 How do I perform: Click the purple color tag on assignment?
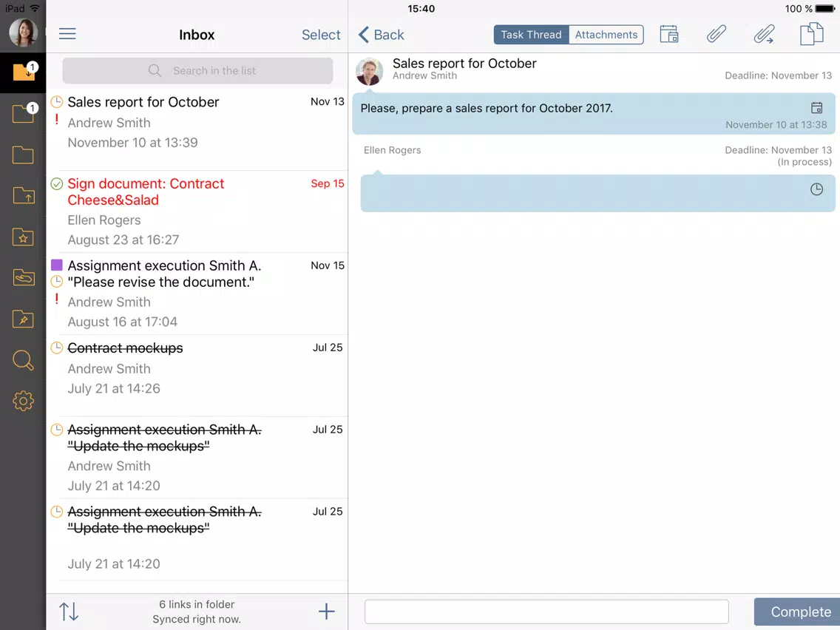[x=57, y=265]
